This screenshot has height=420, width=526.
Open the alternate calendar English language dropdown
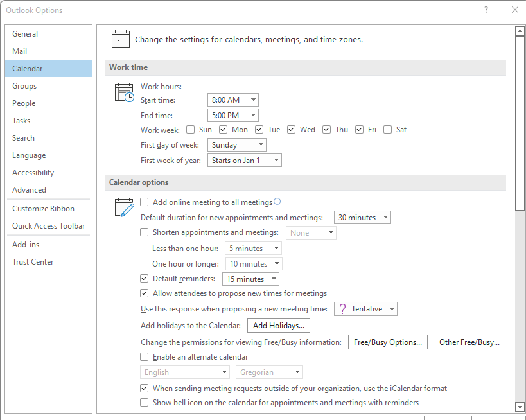pyautogui.click(x=184, y=372)
